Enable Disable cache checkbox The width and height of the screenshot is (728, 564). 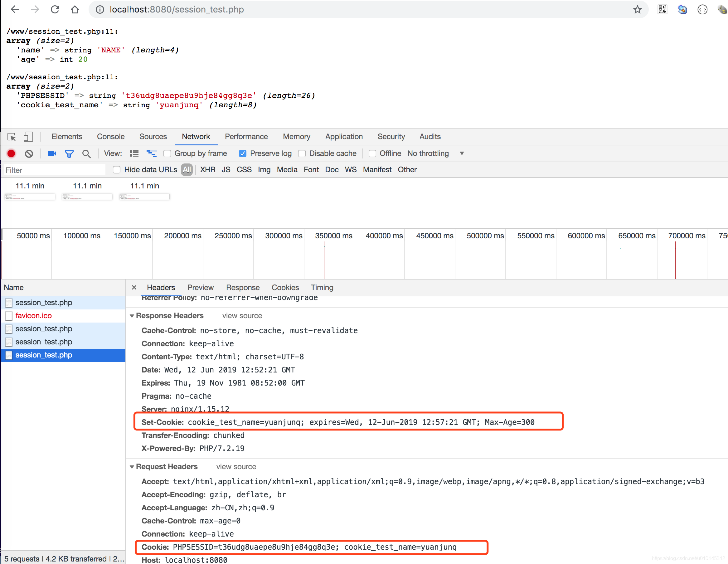coord(302,154)
